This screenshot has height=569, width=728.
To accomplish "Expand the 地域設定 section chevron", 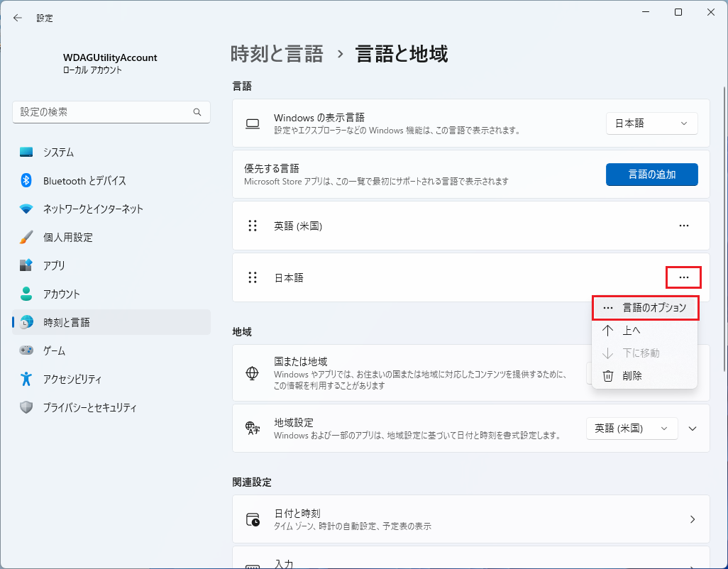I will 693,429.
